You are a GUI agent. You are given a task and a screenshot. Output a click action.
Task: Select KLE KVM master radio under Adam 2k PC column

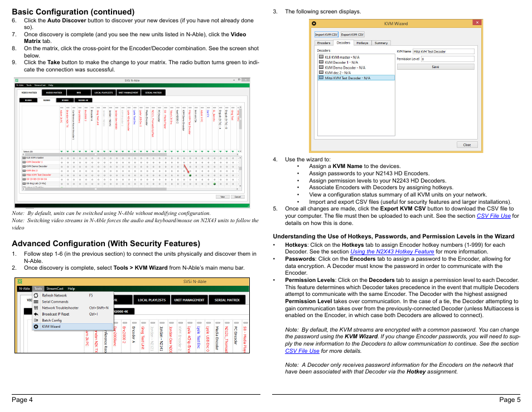tap(62, 158)
